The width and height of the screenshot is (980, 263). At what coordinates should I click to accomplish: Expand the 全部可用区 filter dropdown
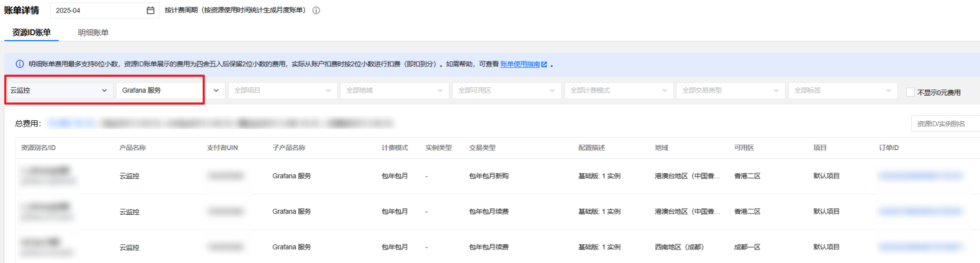pos(507,90)
